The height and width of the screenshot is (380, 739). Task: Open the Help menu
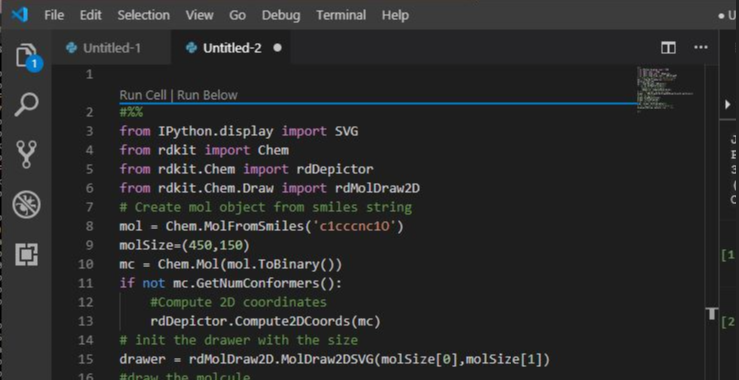[395, 15]
